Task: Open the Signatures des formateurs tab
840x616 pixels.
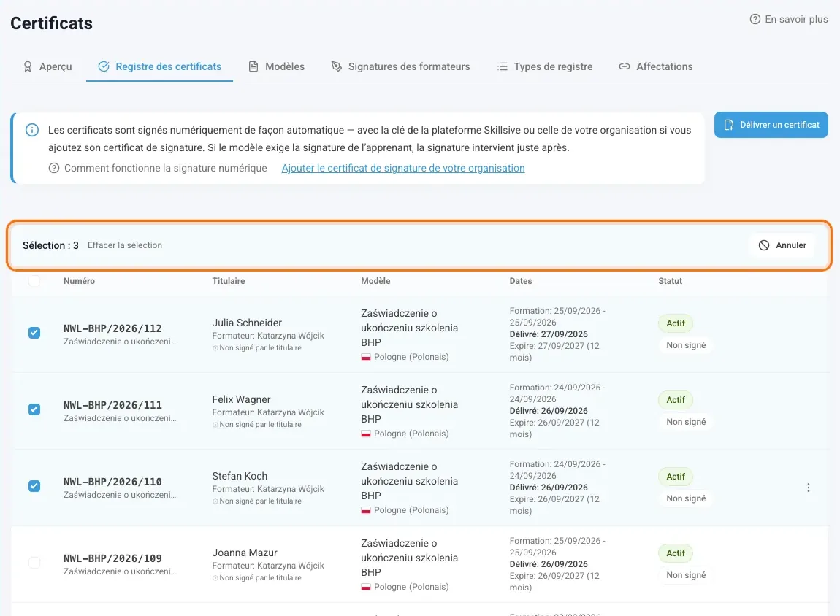Action: click(x=401, y=66)
